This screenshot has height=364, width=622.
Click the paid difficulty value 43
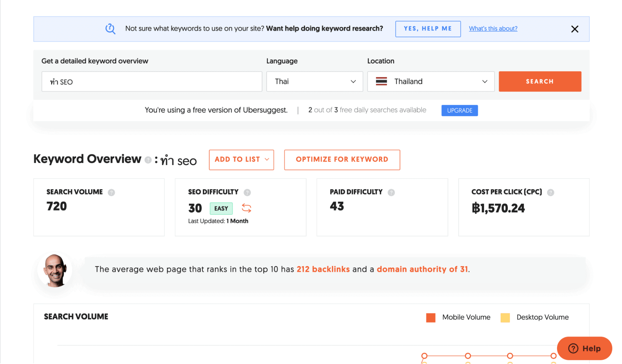point(337,206)
